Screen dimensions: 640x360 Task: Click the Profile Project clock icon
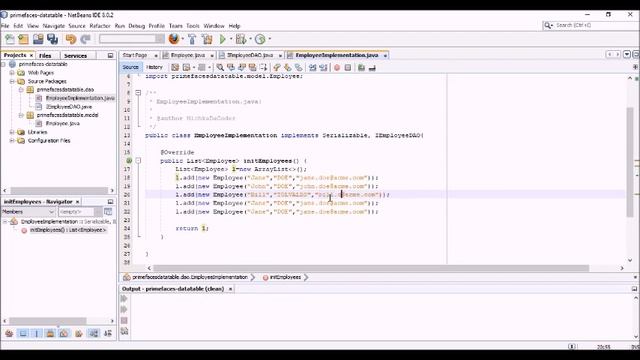[260, 39]
